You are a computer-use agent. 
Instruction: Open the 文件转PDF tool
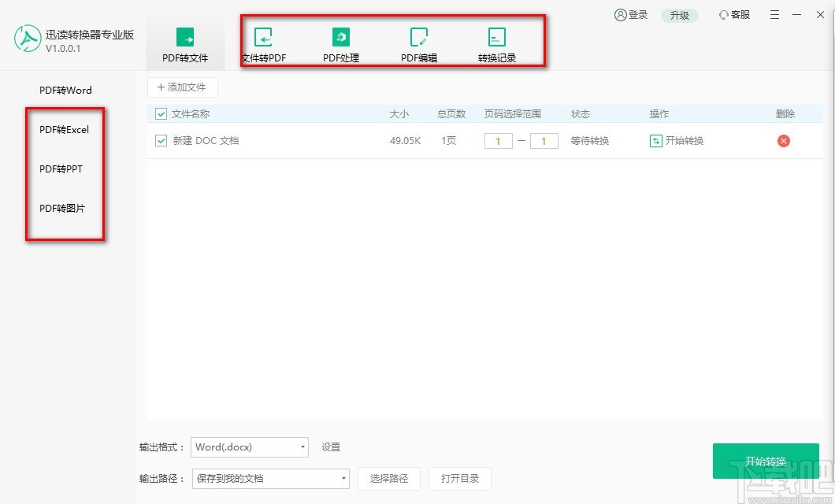tap(264, 43)
